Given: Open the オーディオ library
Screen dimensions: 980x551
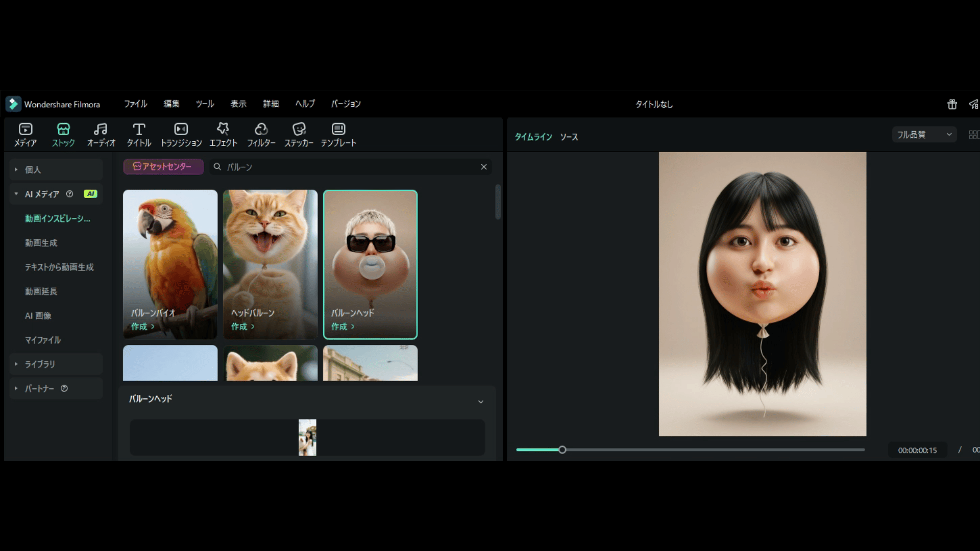Looking at the screenshot, I should 101,134.
